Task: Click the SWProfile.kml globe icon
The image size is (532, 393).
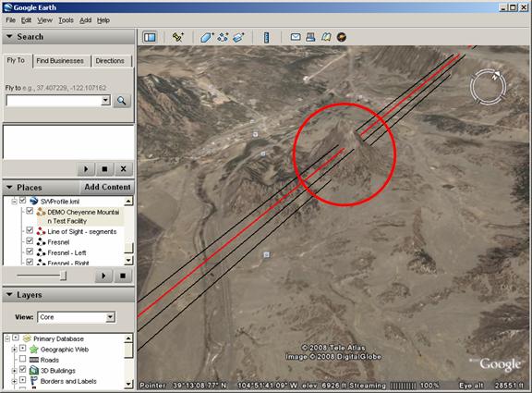Action: [x=33, y=201]
